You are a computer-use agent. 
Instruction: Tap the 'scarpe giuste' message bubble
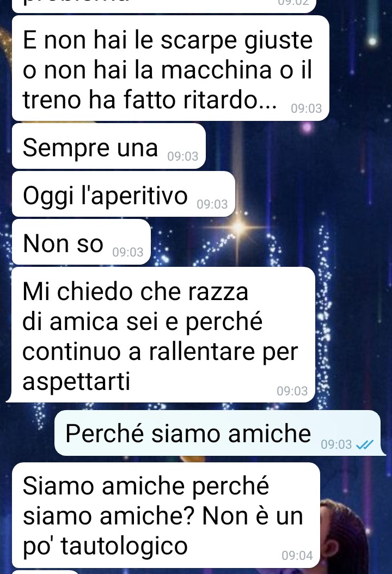click(170, 68)
